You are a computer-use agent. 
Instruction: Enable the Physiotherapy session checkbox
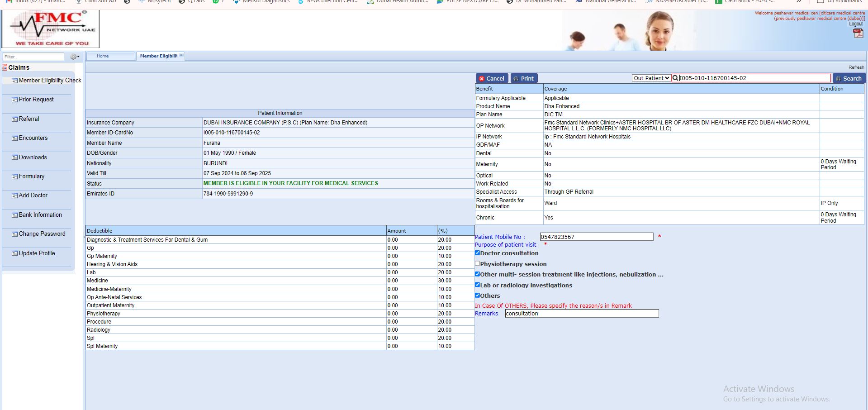[477, 263]
